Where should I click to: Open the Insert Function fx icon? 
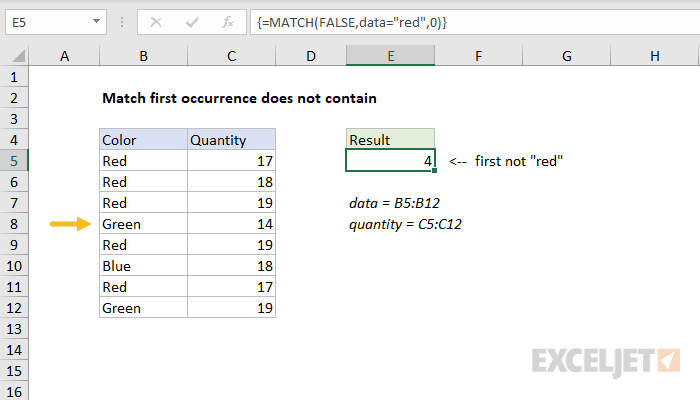click(x=228, y=22)
